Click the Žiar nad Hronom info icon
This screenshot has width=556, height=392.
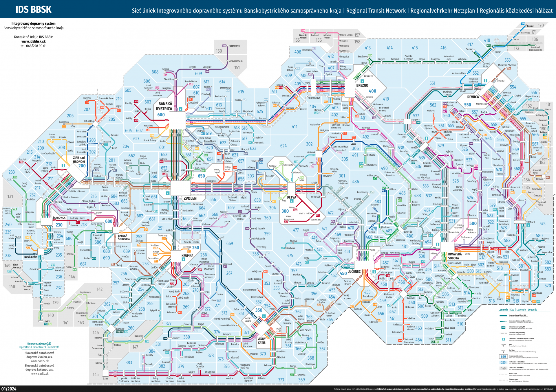63,165
